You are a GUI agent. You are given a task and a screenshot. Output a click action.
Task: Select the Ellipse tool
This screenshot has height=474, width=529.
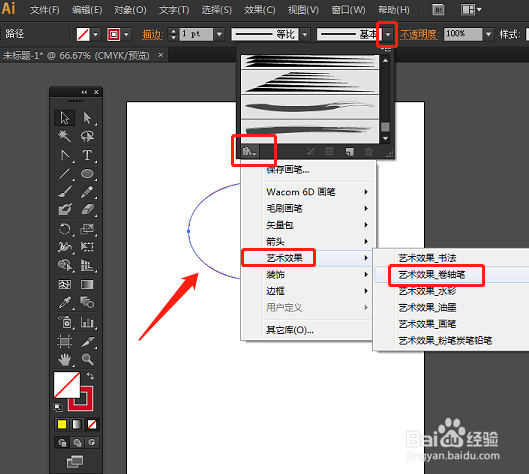[87, 173]
